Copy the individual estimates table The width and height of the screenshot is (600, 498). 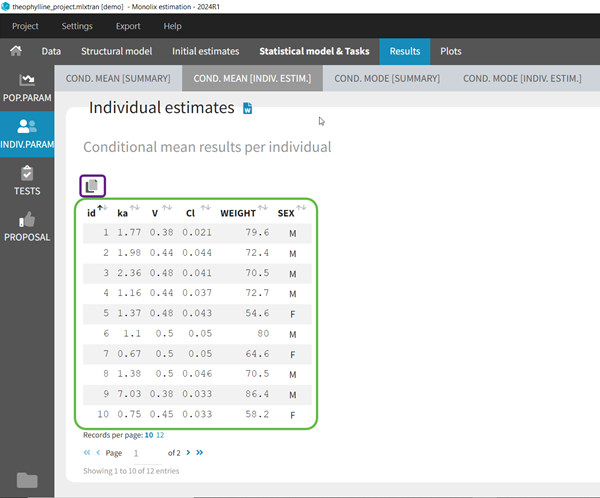point(92,186)
